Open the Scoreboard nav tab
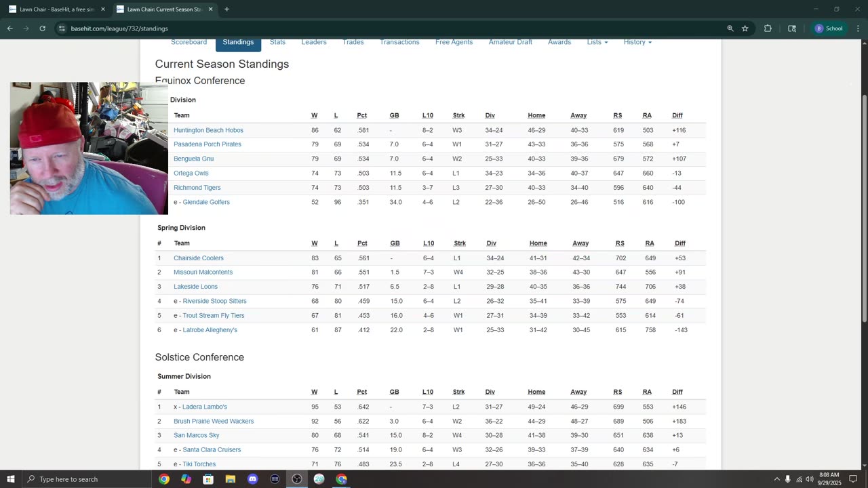 [x=189, y=42]
